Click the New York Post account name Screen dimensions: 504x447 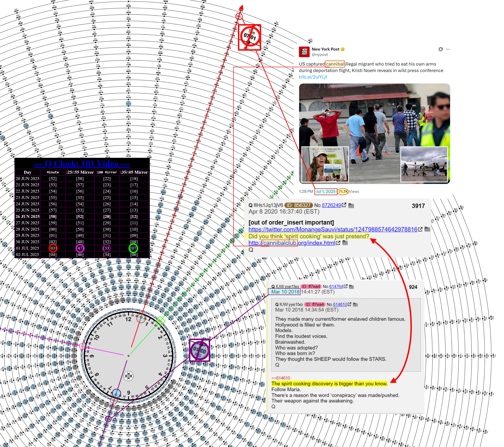click(325, 49)
